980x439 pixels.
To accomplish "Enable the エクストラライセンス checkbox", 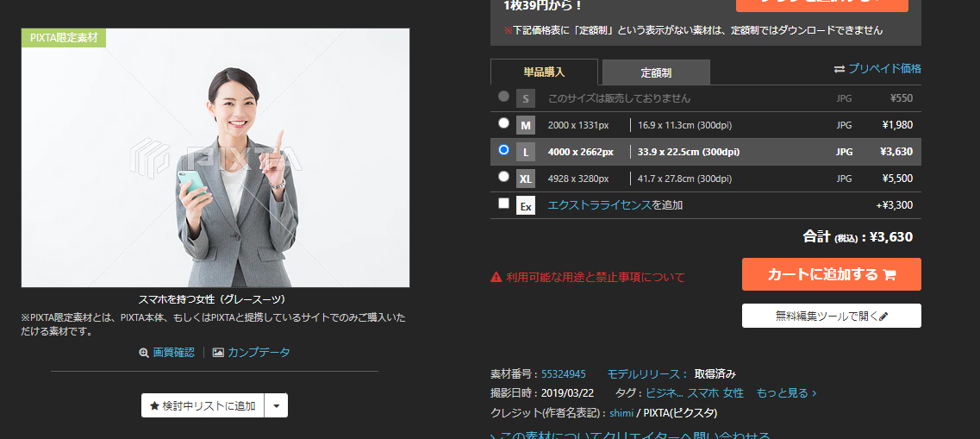I will [503, 204].
